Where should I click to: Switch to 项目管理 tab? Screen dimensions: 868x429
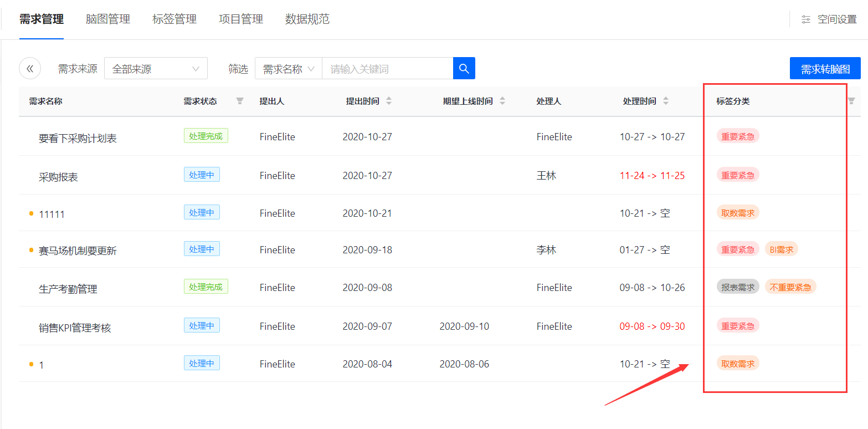click(x=241, y=19)
